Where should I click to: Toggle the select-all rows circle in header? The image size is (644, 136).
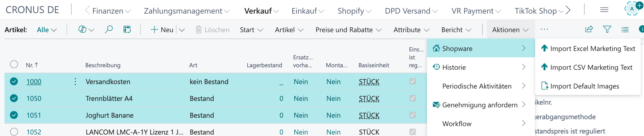[x=14, y=65]
